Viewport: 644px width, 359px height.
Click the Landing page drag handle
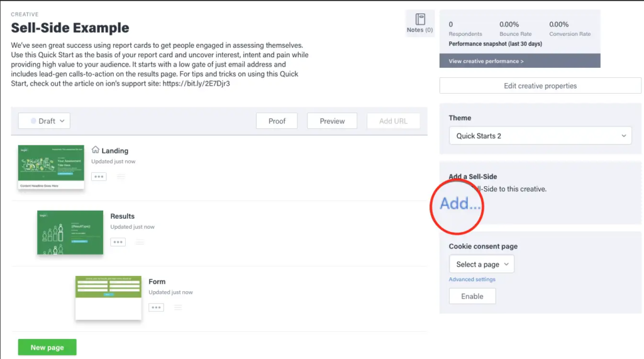121,177
